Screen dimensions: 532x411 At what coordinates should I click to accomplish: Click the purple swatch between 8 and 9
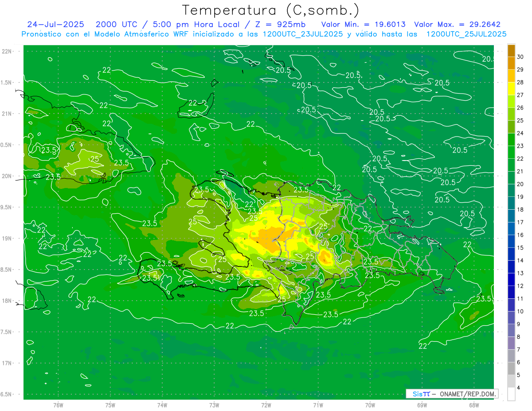click(x=511, y=331)
